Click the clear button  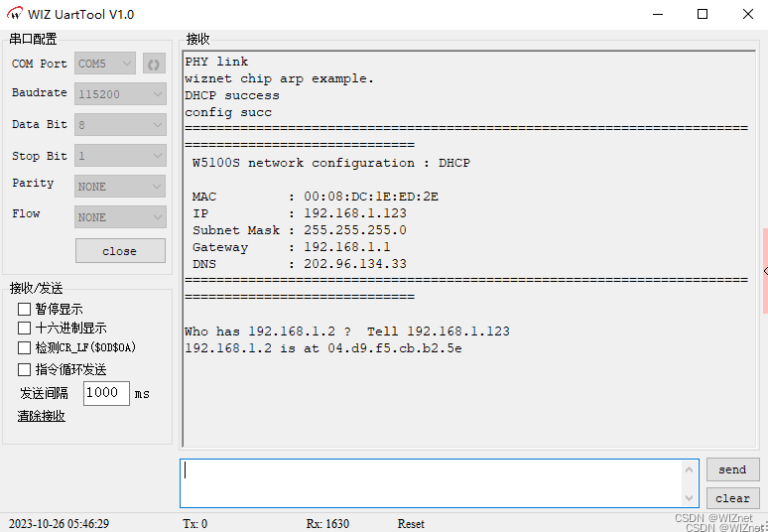[732, 498]
